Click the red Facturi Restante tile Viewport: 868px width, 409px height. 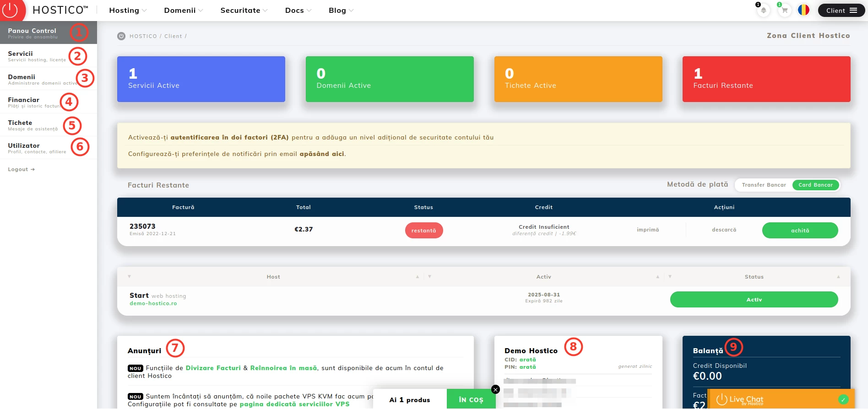coord(766,79)
